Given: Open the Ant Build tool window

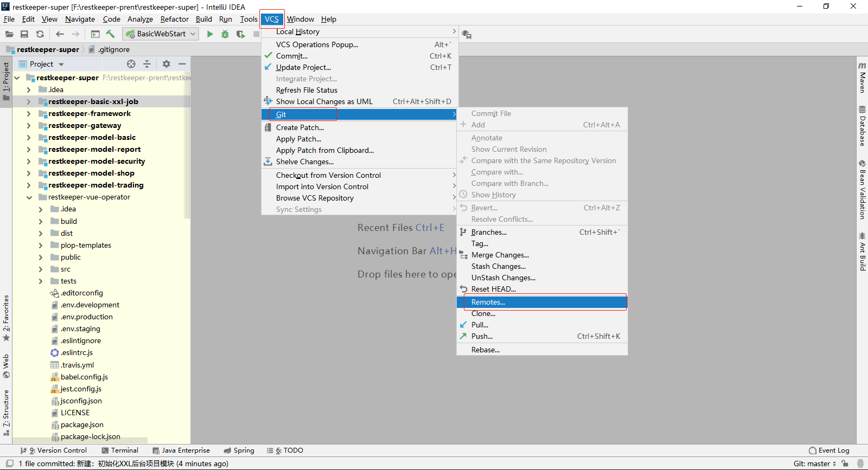Looking at the screenshot, I should pyautogui.click(x=862, y=251).
